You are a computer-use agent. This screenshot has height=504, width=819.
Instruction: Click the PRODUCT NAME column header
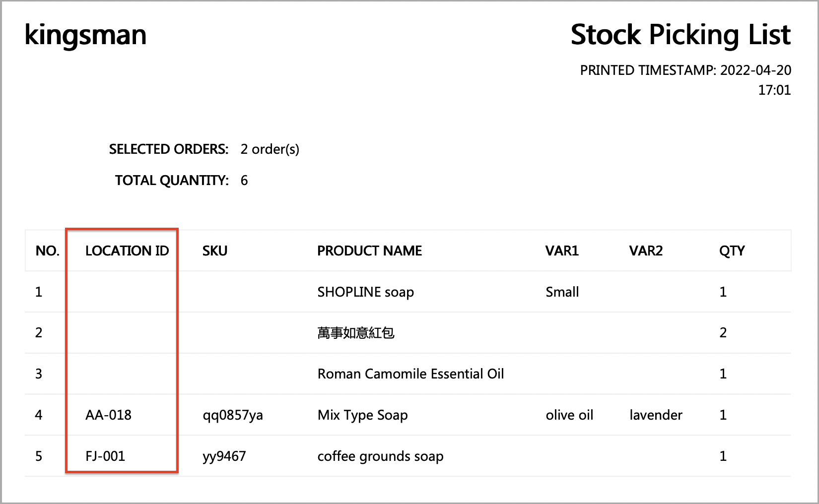[x=369, y=251]
